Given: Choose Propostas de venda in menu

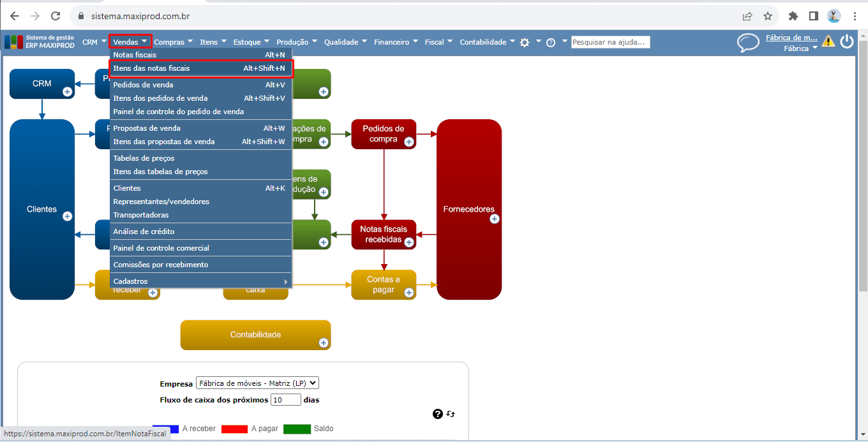Looking at the screenshot, I should (x=200, y=128).
